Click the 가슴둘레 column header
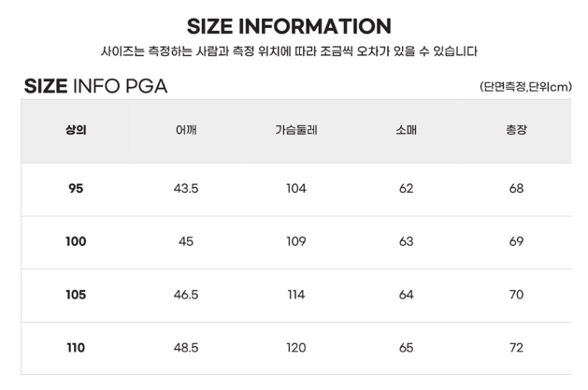The image size is (588, 390). (x=296, y=130)
